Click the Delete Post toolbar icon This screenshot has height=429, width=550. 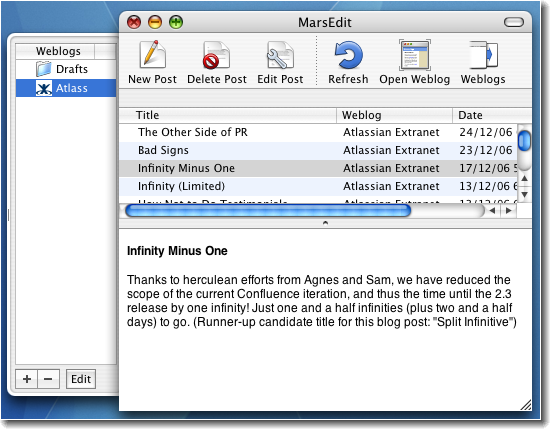click(216, 55)
